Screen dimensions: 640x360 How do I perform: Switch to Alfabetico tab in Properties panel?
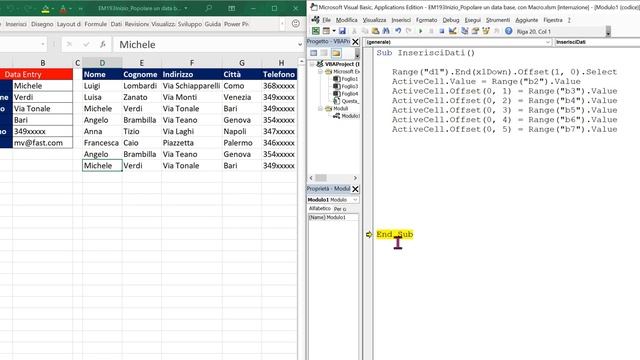[x=320, y=209]
